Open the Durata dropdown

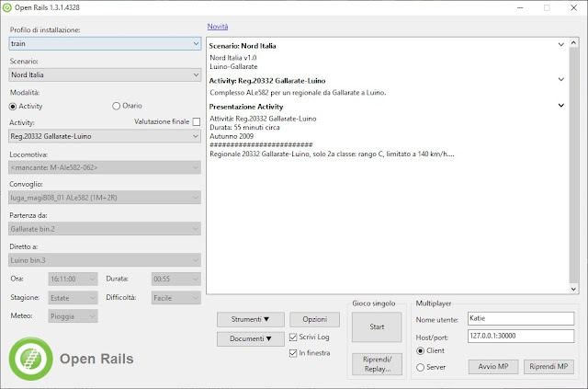(175, 279)
